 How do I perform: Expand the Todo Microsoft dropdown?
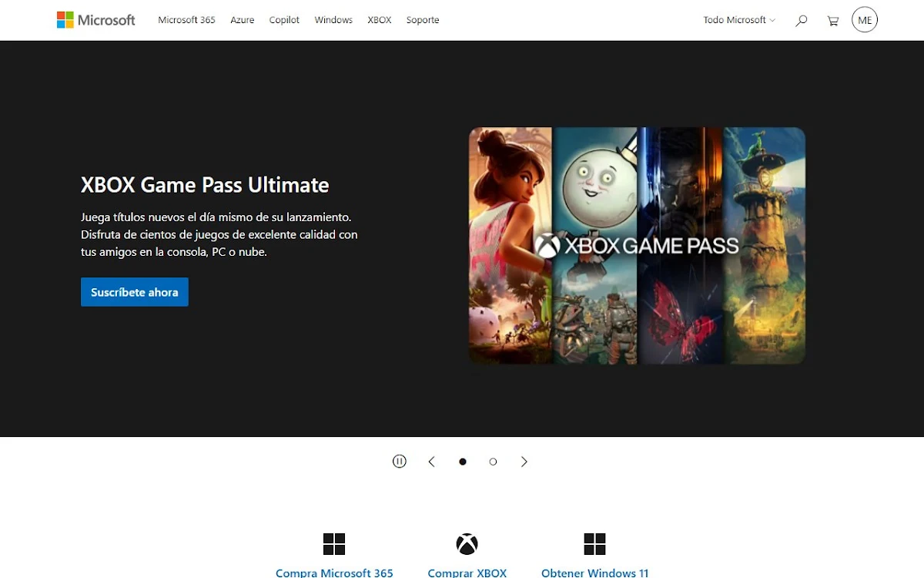pos(739,20)
